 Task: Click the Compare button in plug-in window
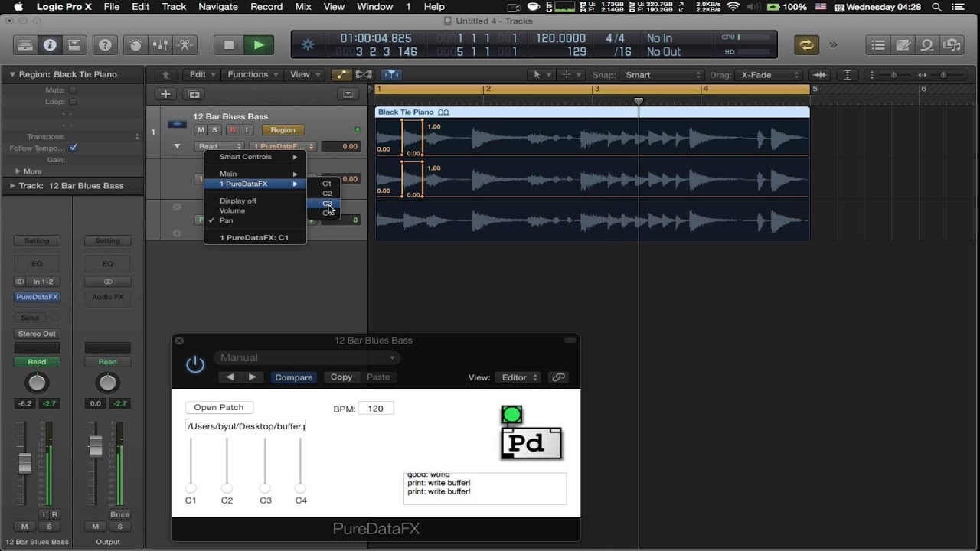293,377
